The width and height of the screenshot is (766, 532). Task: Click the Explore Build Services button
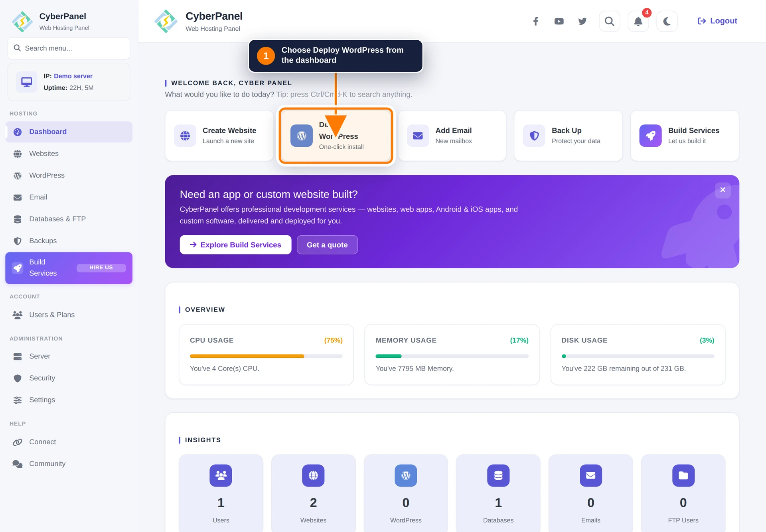pyautogui.click(x=235, y=245)
